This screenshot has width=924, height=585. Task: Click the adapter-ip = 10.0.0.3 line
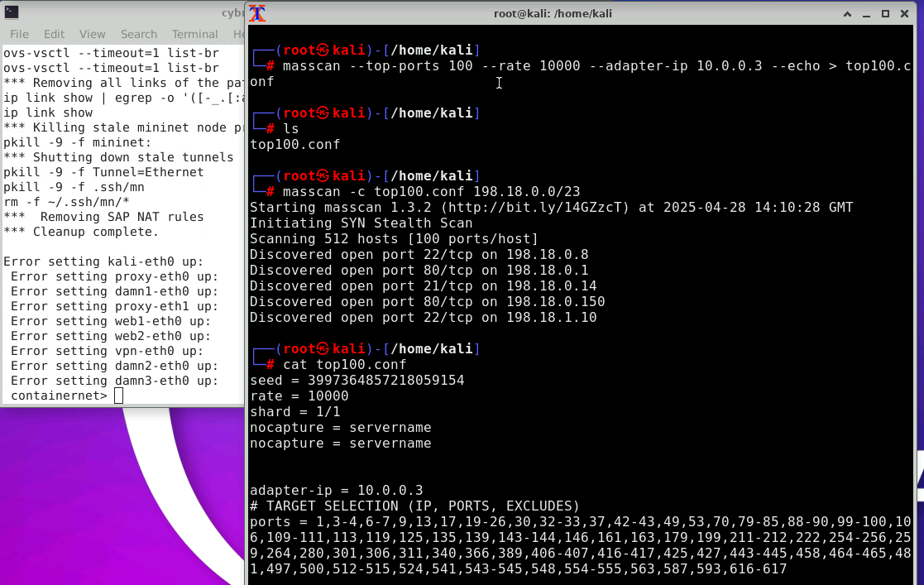tap(336, 491)
